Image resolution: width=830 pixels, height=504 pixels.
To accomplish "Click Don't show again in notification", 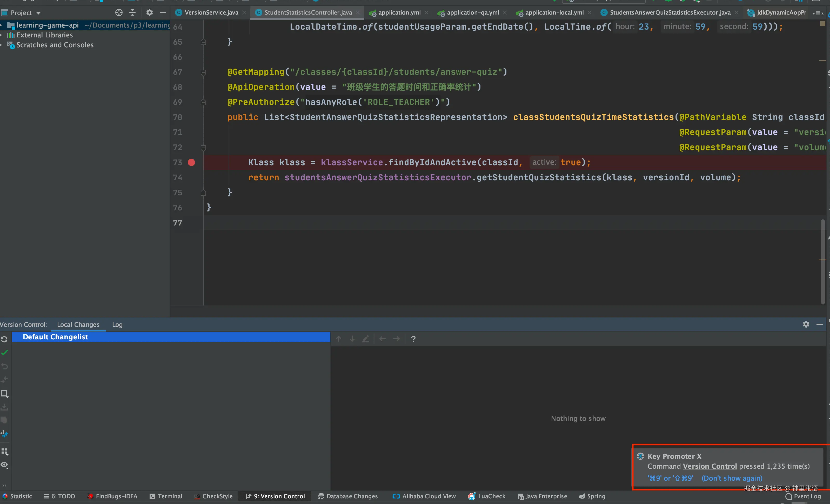I will click(x=732, y=478).
